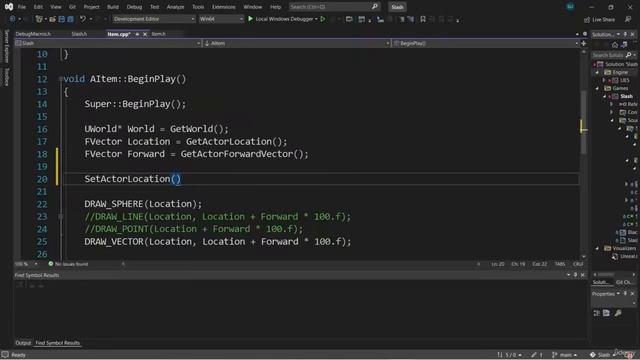Click the Slash solution name button in title bar

pos(397,7)
